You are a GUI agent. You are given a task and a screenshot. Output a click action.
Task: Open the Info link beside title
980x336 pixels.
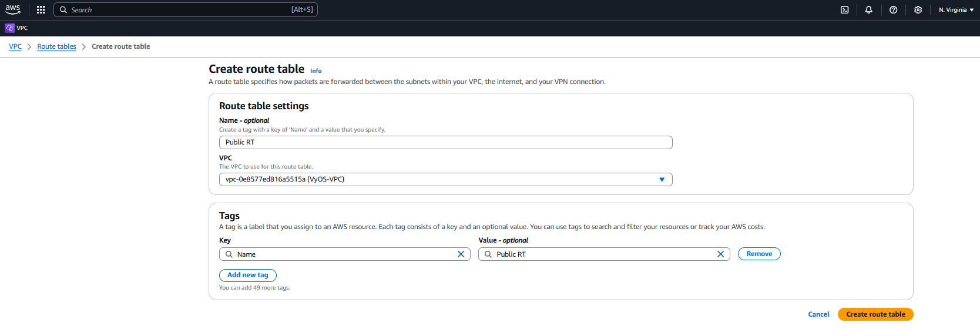pyautogui.click(x=316, y=71)
